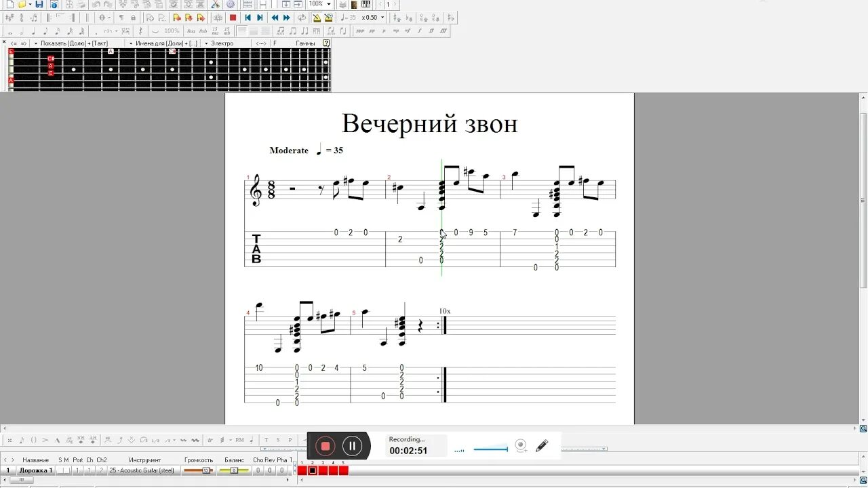
Task: Click the fretboard left arrow '<='
Action: click(14, 43)
